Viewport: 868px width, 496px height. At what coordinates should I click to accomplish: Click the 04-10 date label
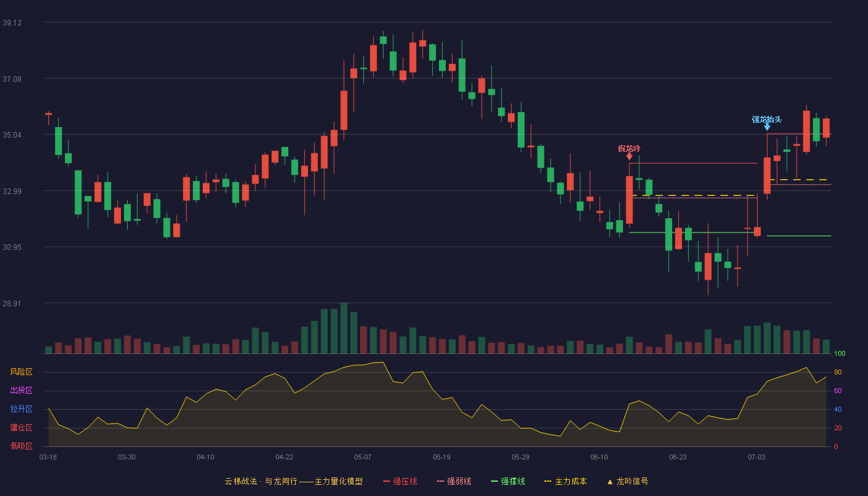tap(205, 457)
